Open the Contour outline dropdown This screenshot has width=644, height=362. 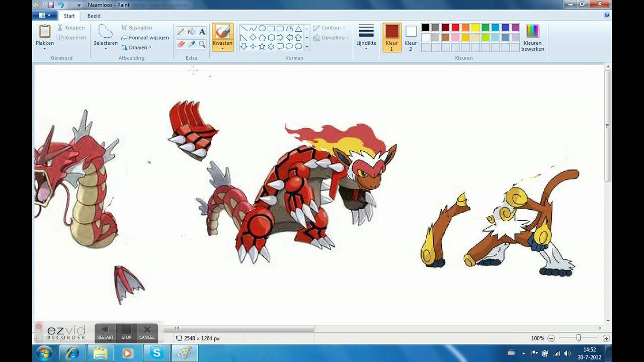pos(330,28)
